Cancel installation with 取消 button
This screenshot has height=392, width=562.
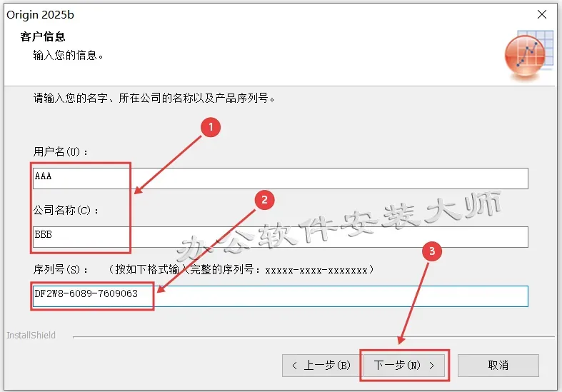(x=498, y=365)
